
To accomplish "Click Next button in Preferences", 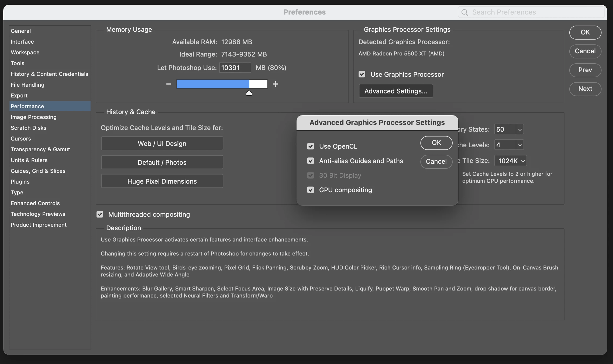I will 585,89.
